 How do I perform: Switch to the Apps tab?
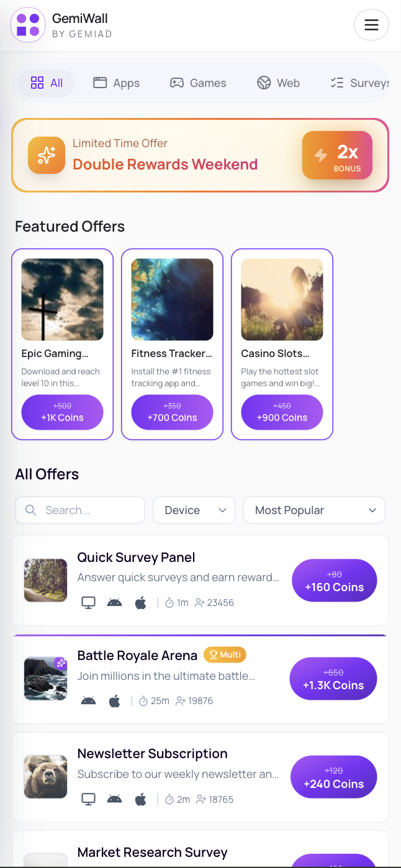point(116,83)
